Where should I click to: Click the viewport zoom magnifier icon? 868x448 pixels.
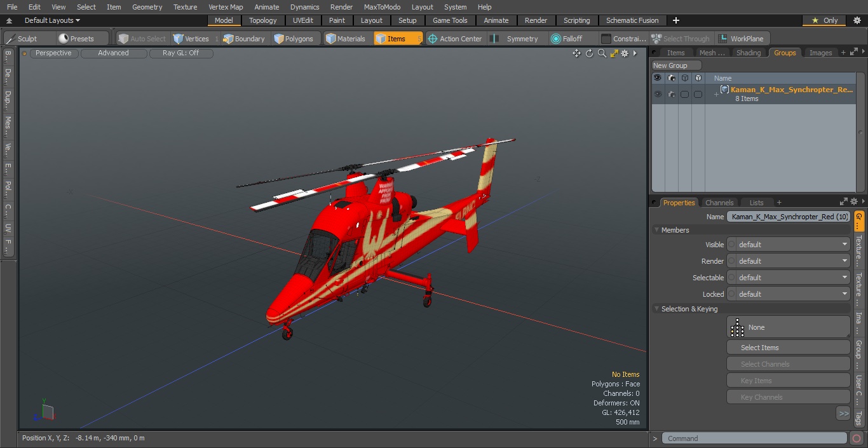(x=602, y=53)
